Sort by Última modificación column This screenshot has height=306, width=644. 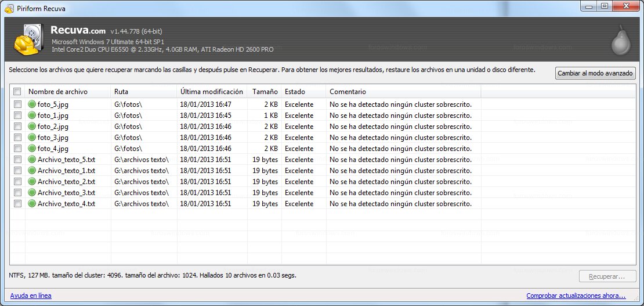pos(212,92)
